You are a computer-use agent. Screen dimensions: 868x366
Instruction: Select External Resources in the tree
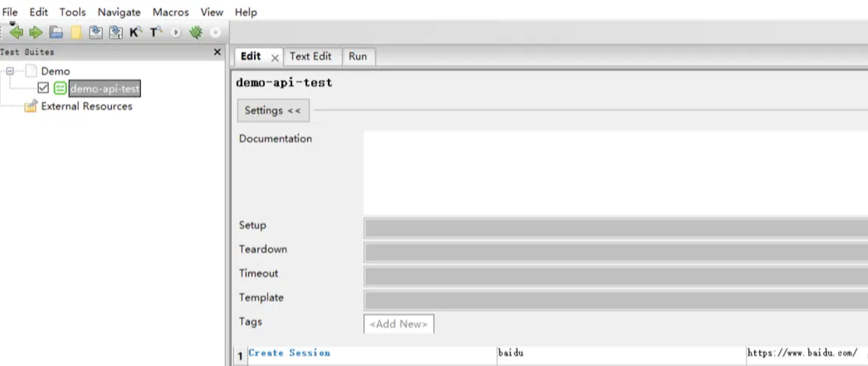point(87,106)
